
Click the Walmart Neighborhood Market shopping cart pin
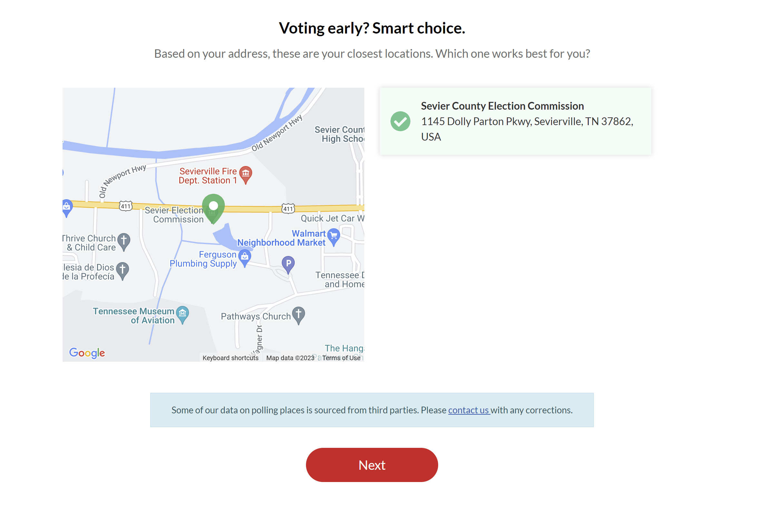pyautogui.click(x=334, y=237)
